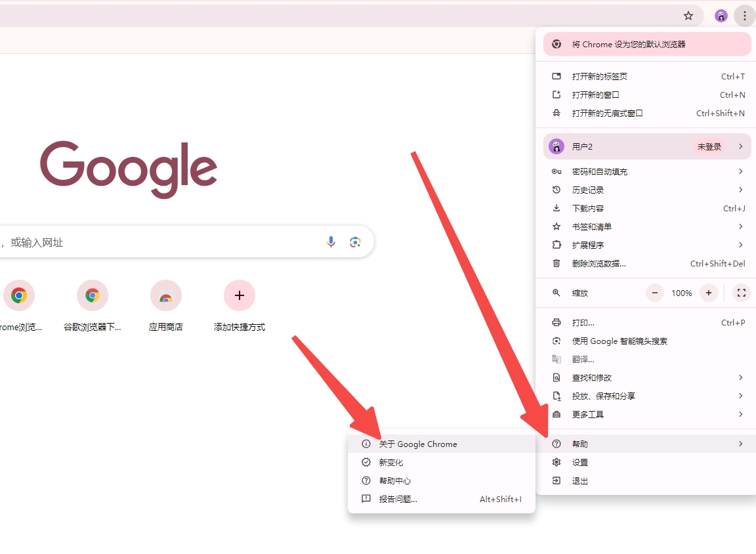Select 关于 Google Chrome menu item
This screenshot has height=554, width=756.
(x=419, y=444)
